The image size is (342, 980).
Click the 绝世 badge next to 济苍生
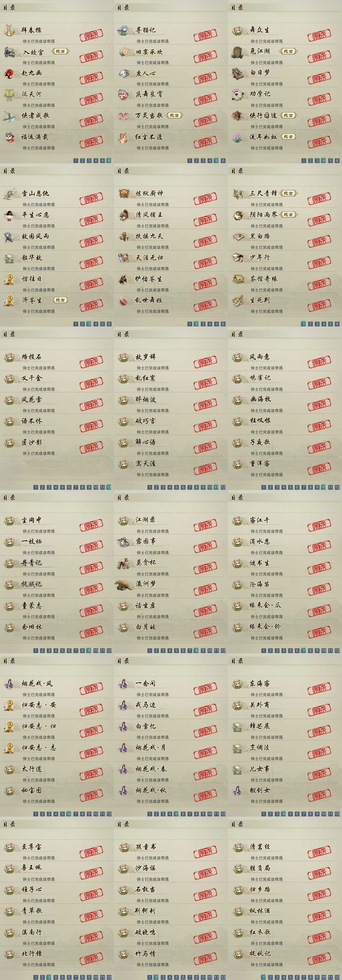(60, 300)
